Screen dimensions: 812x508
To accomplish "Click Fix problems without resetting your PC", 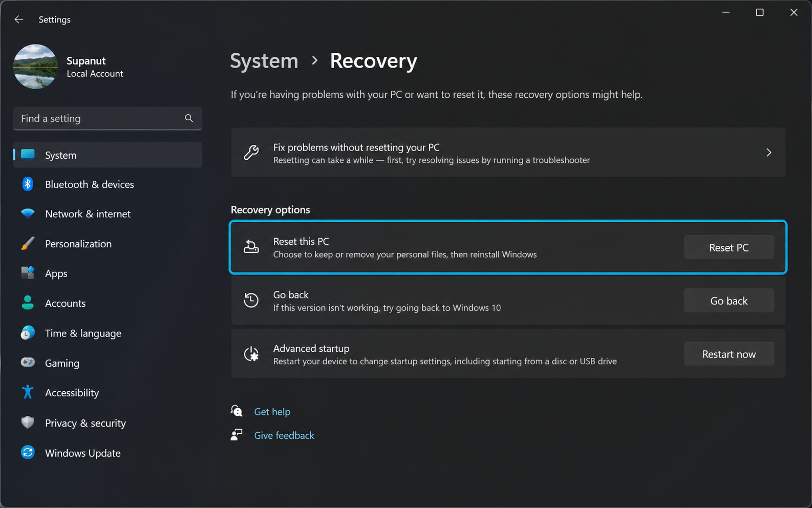I will [356, 147].
